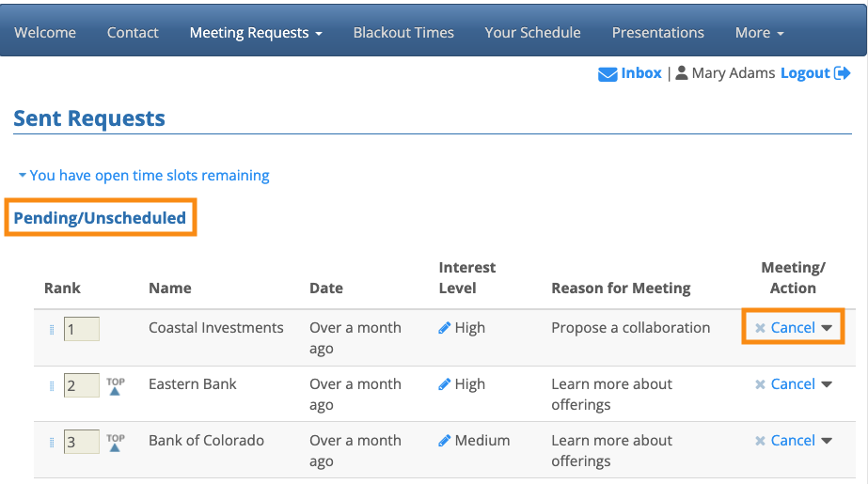Screen dimensions: 868x484
Task: Click the Logout arrow icon
Action: pyautogui.click(x=843, y=73)
